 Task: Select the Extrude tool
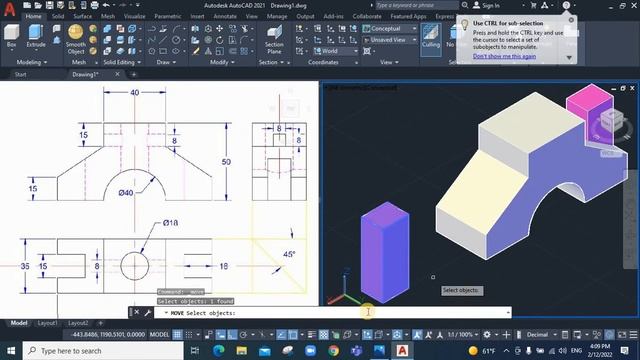pyautogui.click(x=36, y=36)
